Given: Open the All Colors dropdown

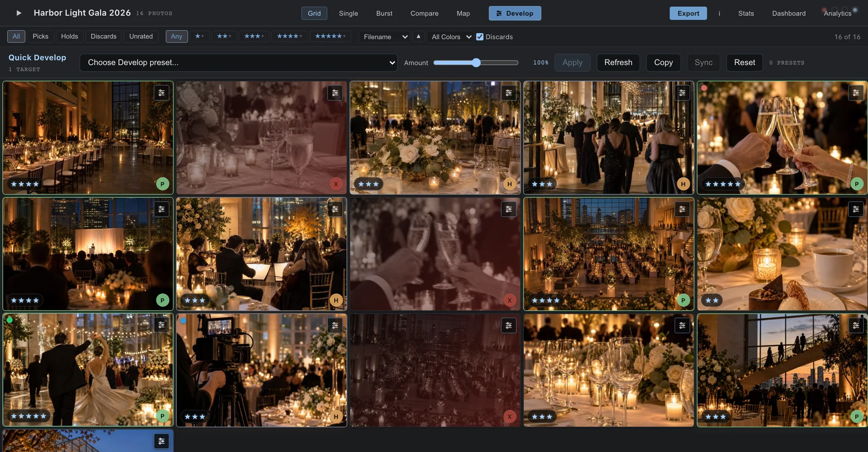Looking at the screenshot, I should pos(450,37).
